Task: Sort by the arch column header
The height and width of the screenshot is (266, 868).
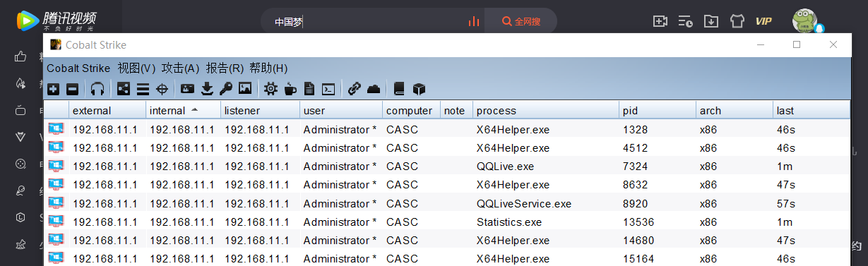Action: coord(734,110)
